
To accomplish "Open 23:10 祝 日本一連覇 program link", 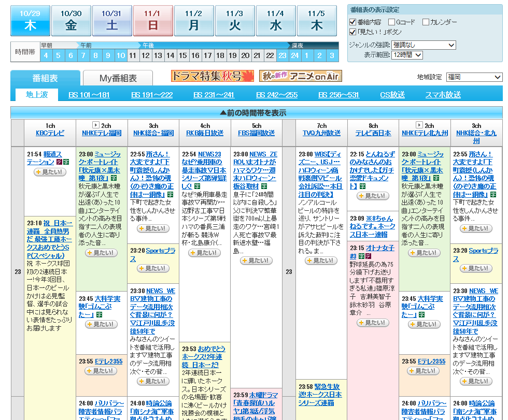I will click(x=50, y=239).
